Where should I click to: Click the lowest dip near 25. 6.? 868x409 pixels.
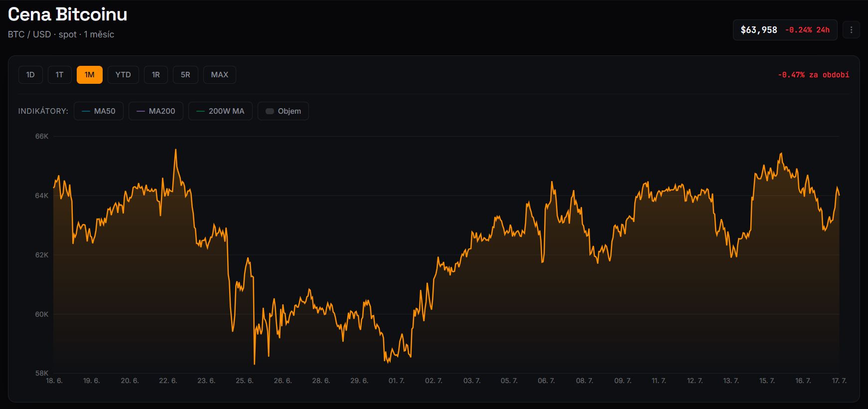[255, 363]
